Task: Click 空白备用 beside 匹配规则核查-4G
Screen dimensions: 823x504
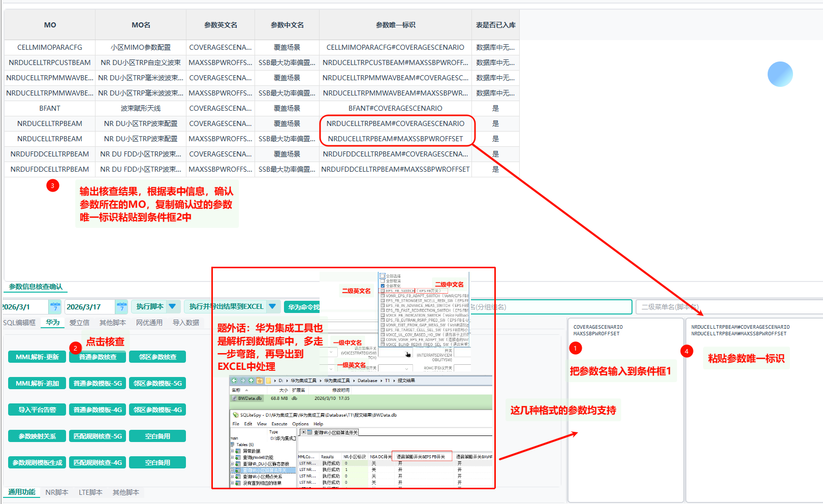Action: pos(157,462)
